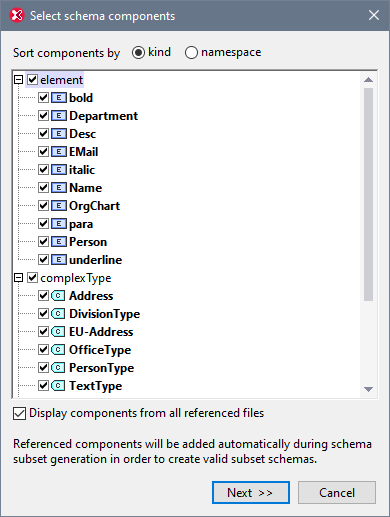
Task: Collapse the element tree node
Action: pyautogui.click(x=18, y=80)
